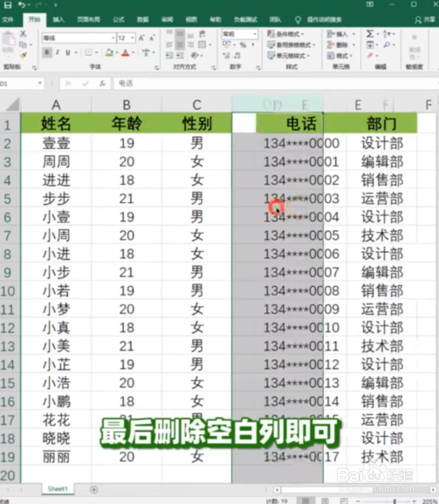439x504 pixels.
Task: Add a new sheet with plus icon
Action: coord(94,489)
